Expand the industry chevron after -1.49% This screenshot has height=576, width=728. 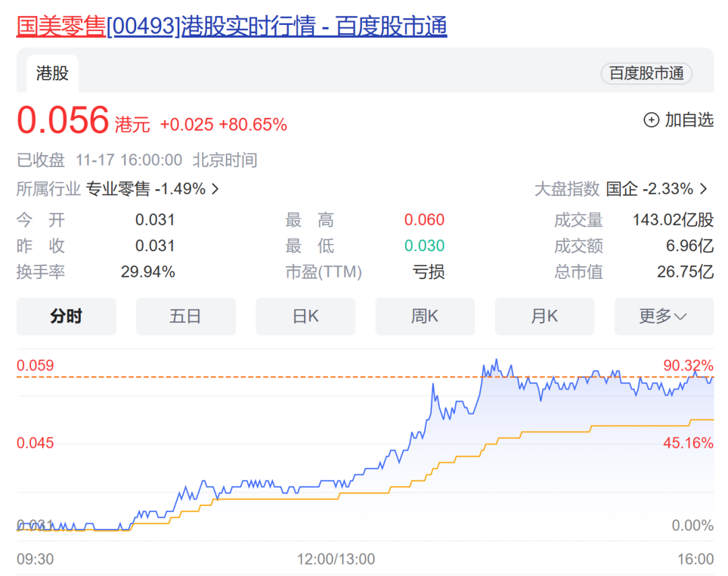pyautogui.click(x=215, y=189)
